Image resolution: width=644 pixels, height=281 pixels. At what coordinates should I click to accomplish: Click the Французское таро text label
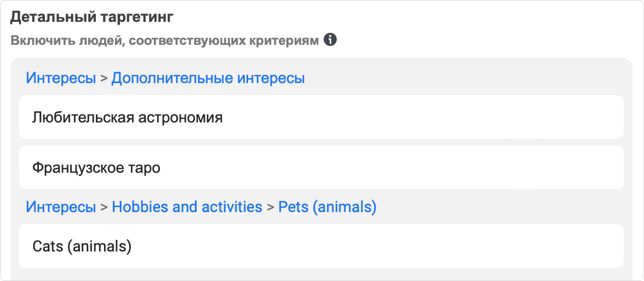[96, 168]
